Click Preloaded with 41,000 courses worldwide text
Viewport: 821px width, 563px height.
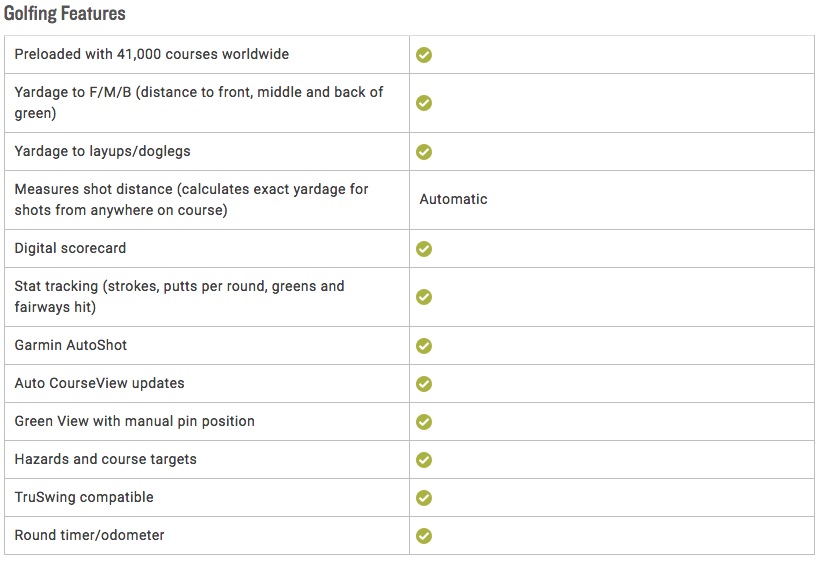[x=152, y=54]
